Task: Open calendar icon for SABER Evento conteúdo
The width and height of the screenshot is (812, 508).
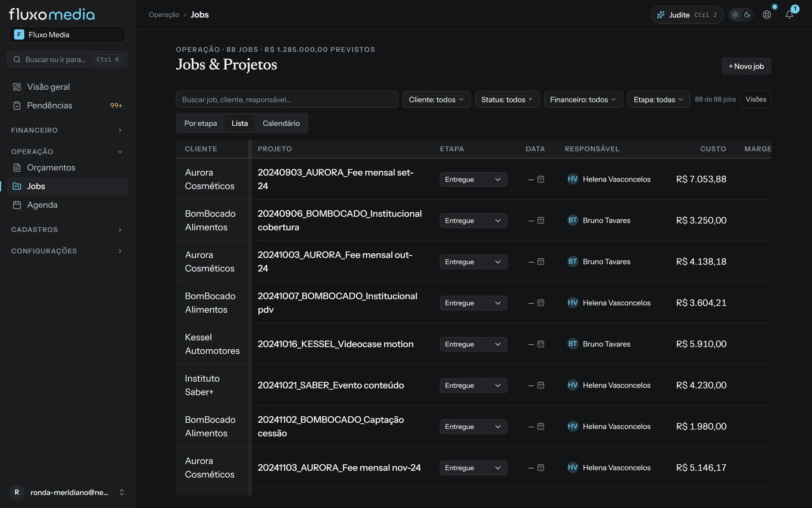Action: tap(540, 385)
